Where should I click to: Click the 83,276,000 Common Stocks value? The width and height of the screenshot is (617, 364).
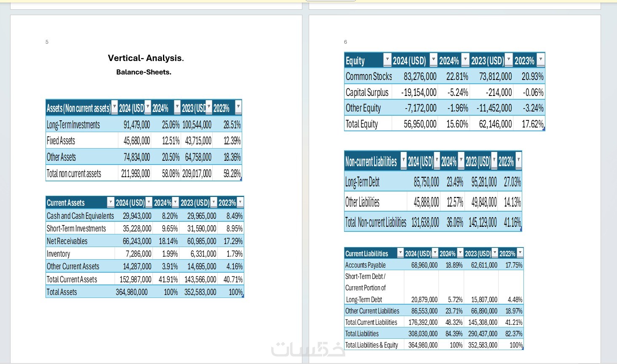coord(420,76)
